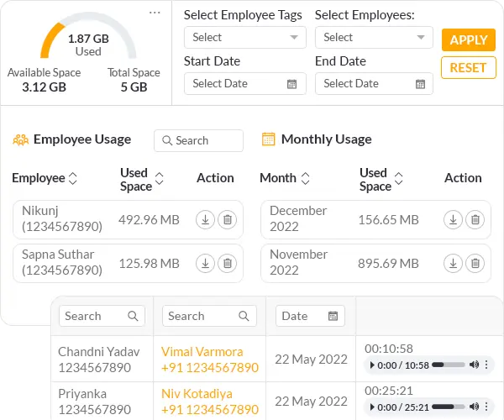This screenshot has height=420, width=504.
Task: Open the Start Date calendar icon
Action: [x=291, y=84]
